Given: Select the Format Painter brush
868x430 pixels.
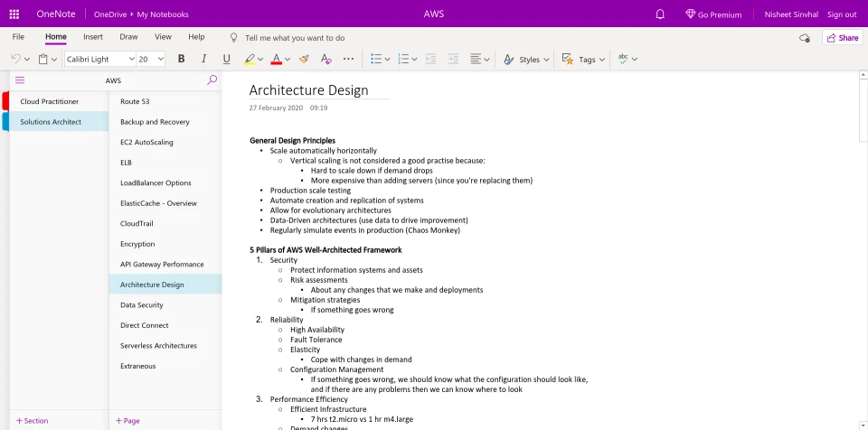Looking at the screenshot, I should [x=304, y=59].
